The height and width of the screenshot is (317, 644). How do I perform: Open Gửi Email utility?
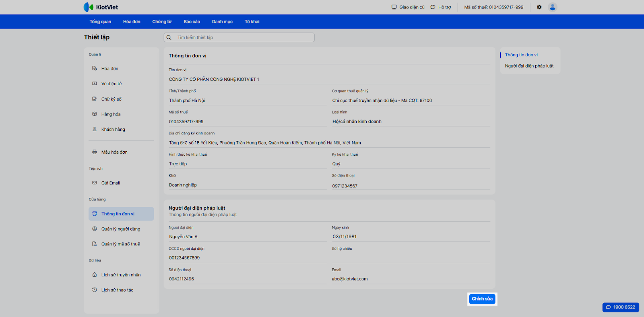(x=110, y=183)
